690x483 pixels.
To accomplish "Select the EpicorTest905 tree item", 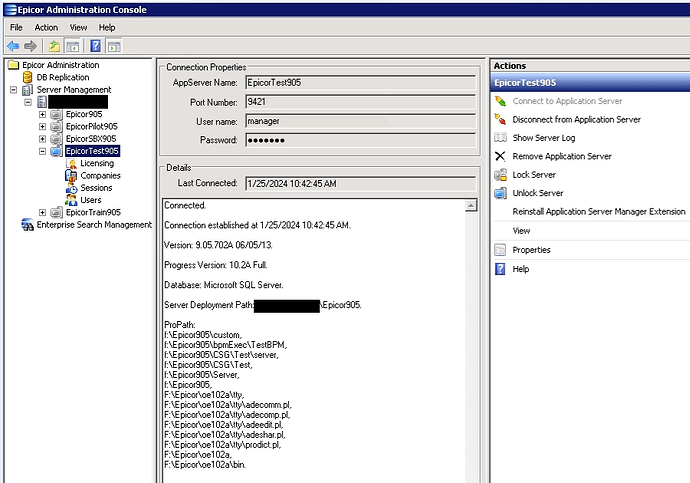I will pos(92,151).
